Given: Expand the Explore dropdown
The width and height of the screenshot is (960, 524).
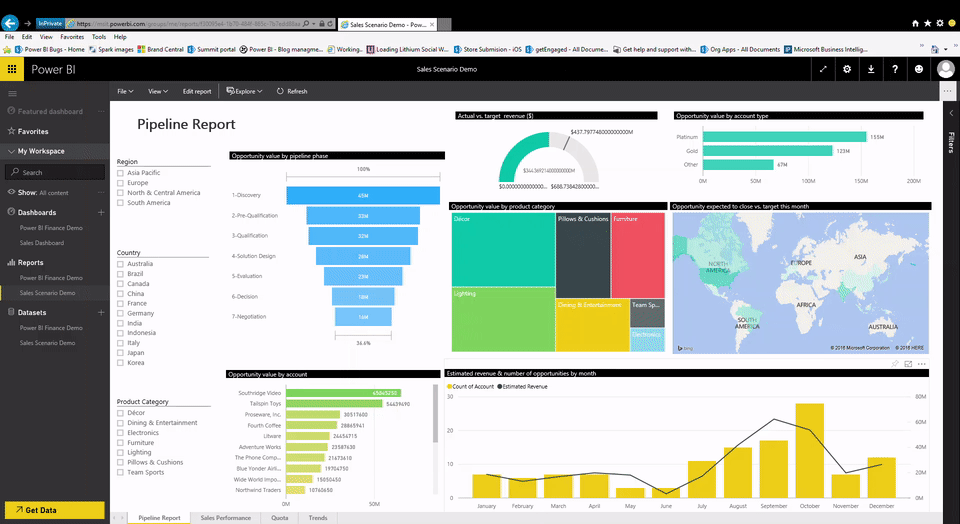Looking at the screenshot, I should pos(245,91).
